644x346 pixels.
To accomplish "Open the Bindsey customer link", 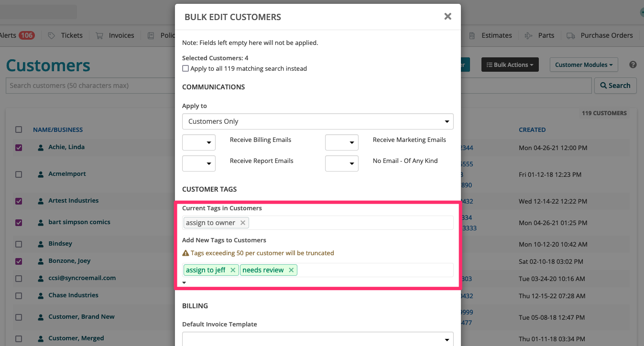I will (60, 244).
